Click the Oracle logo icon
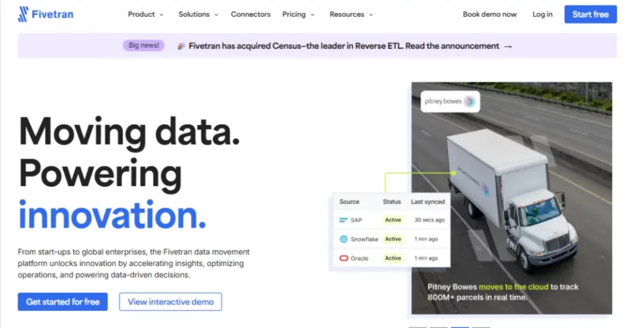The height and width of the screenshot is (328, 644). click(344, 258)
